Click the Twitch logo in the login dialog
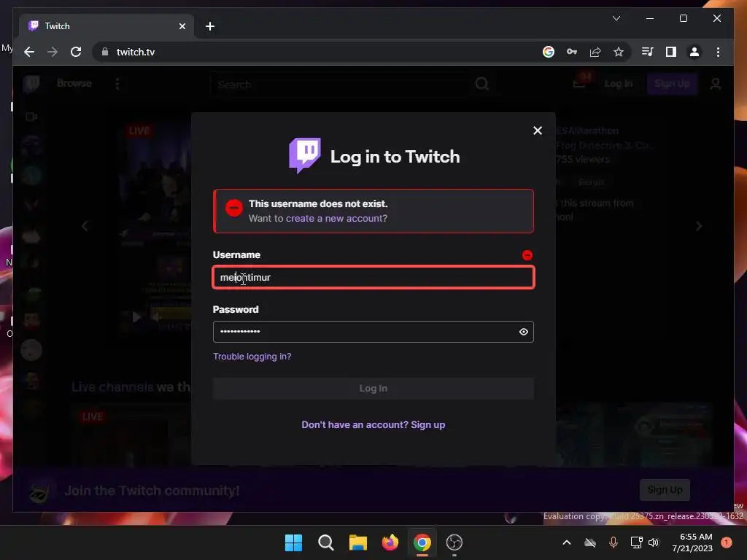This screenshot has height=560, width=747. [x=305, y=156]
